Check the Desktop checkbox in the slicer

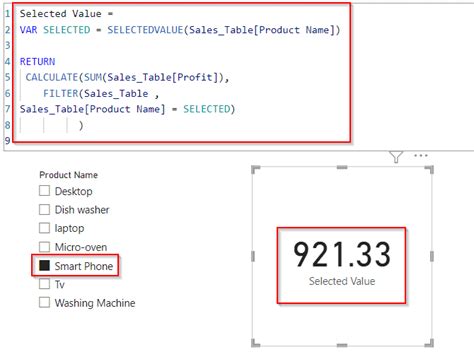click(x=44, y=191)
